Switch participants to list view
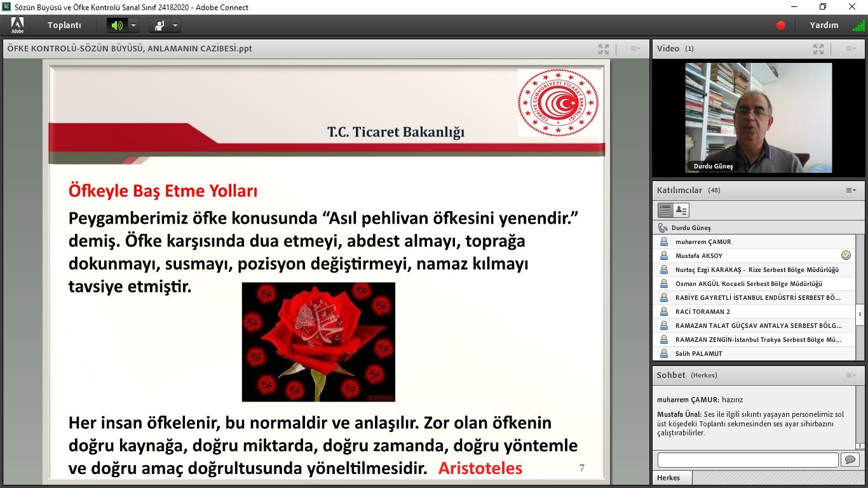This screenshot has width=868, height=488. click(665, 210)
